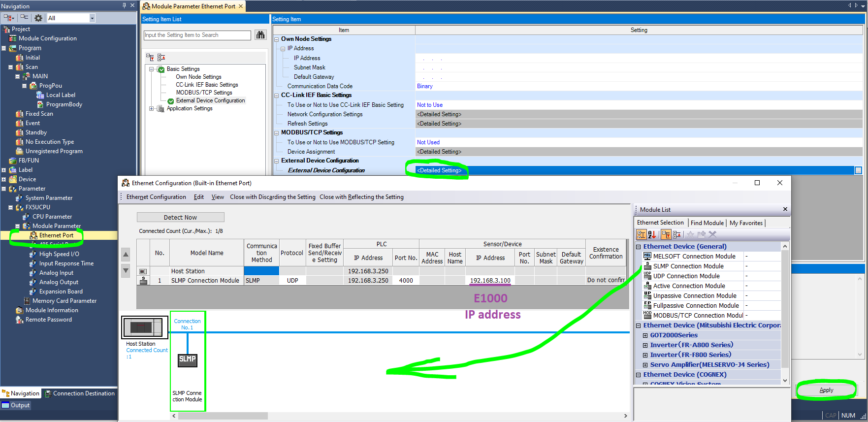868x422 pixels.
Task: Click the binoculars search icon in Setting Item List
Action: [260, 35]
